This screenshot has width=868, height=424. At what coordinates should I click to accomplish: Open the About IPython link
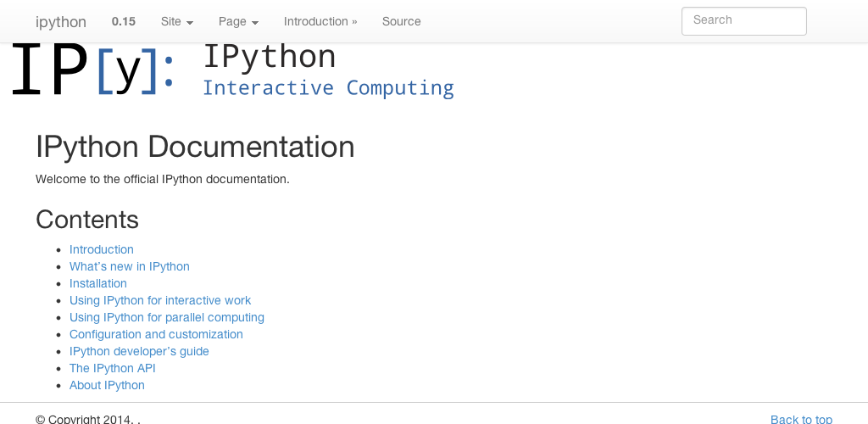(107, 385)
